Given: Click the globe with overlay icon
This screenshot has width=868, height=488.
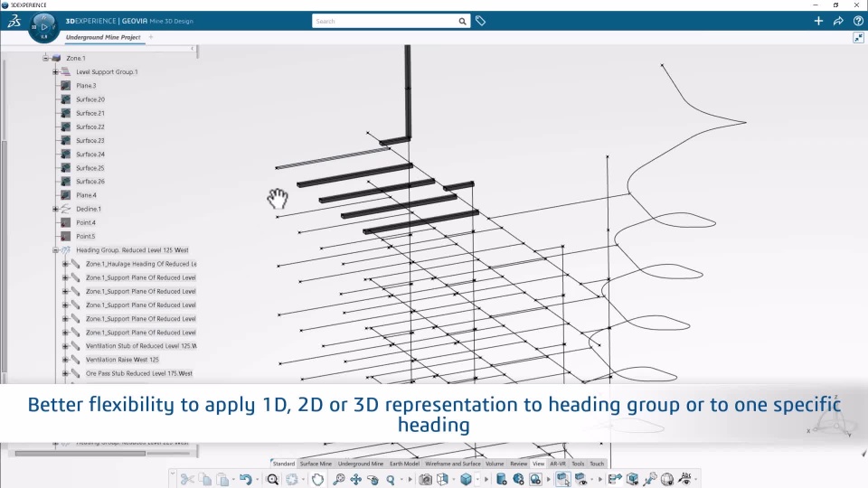Looking at the screenshot, I should click(518, 479).
